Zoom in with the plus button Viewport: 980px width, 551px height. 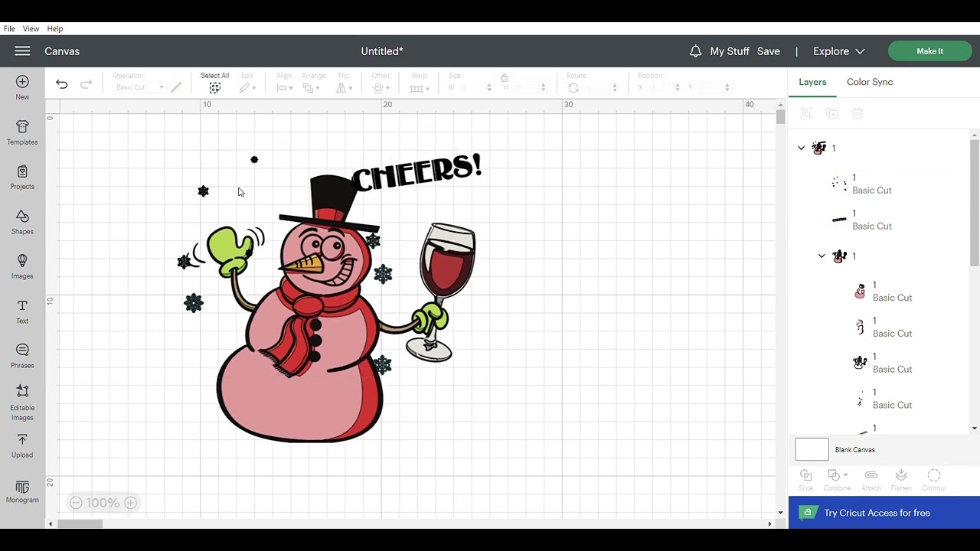click(131, 503)
